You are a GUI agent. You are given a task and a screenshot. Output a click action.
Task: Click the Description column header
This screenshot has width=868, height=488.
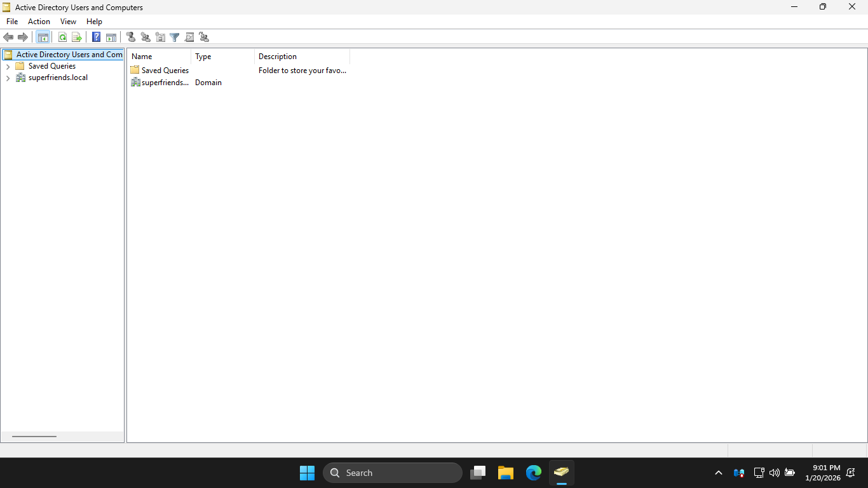302,57
